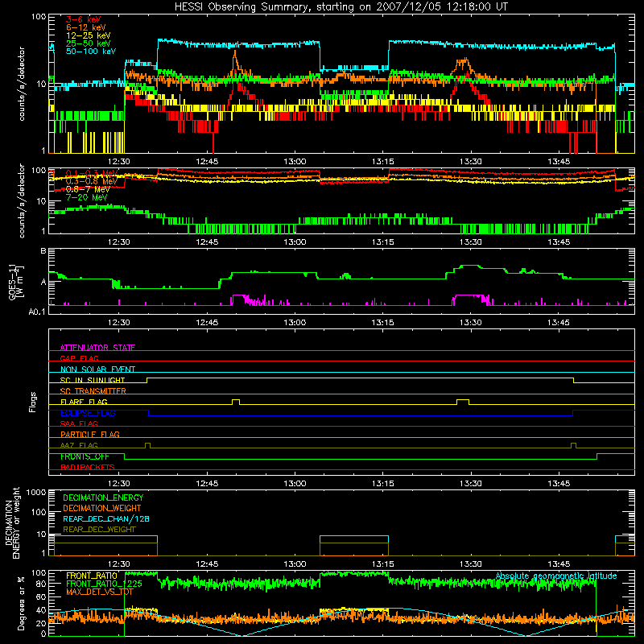Select the 'REAR_DEC_WEIGHT' legend entry
644x644 pixels.
pyautogui.click(x=99, y=530)
